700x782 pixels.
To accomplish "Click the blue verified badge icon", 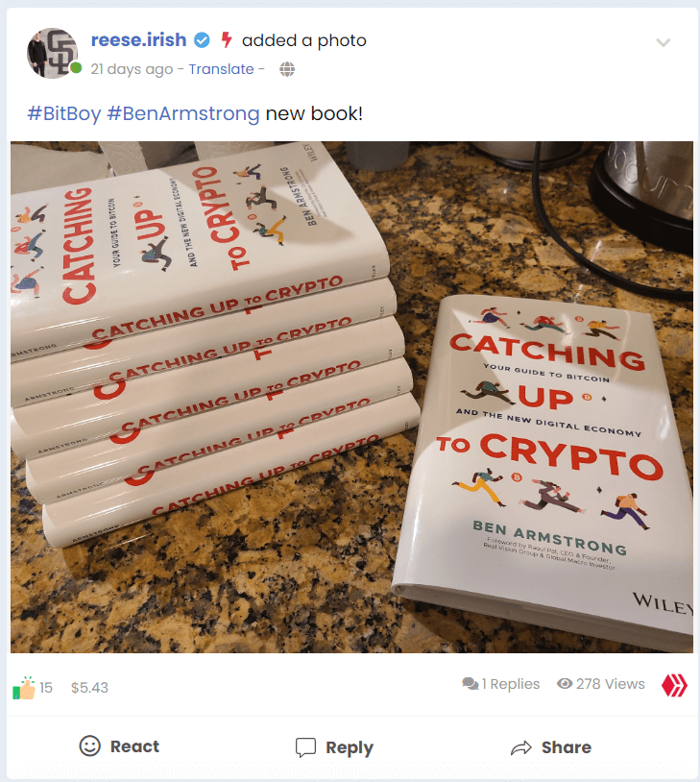I will click(x=202, y=40).
